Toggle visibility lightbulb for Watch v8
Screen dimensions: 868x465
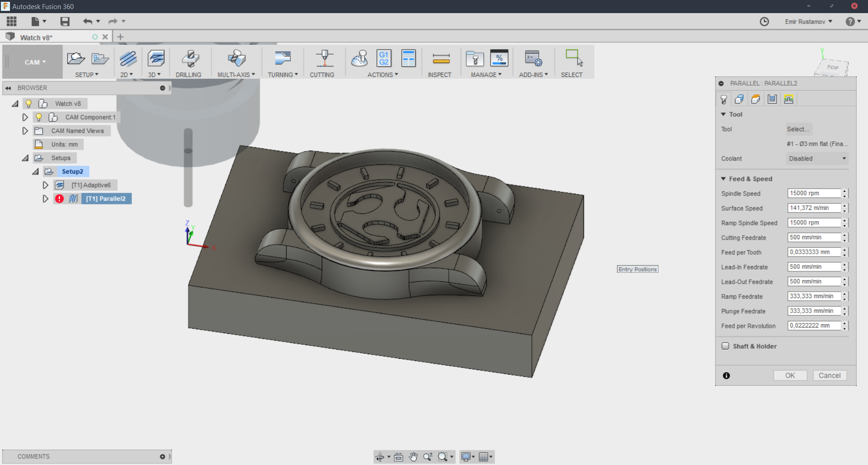point(28,104)
